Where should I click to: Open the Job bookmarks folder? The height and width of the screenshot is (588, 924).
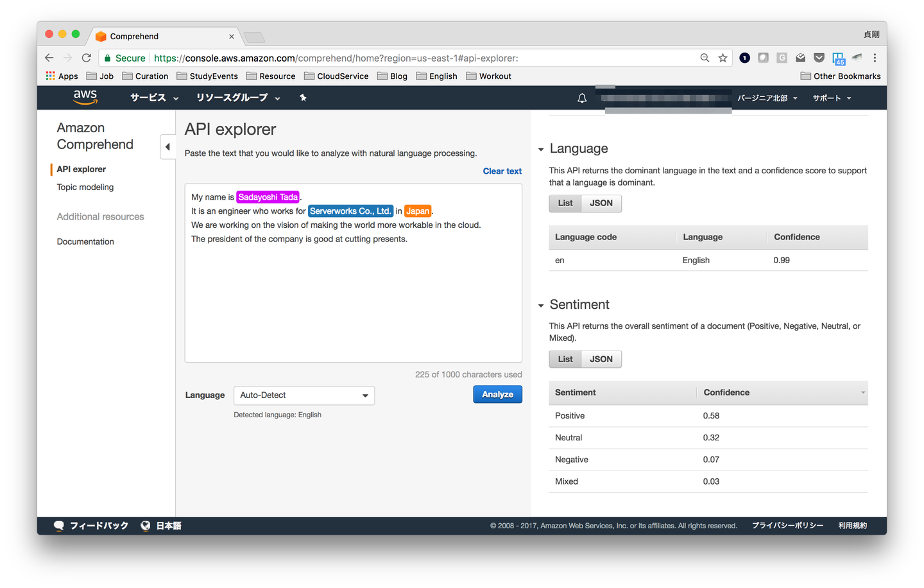click(100, 76)
